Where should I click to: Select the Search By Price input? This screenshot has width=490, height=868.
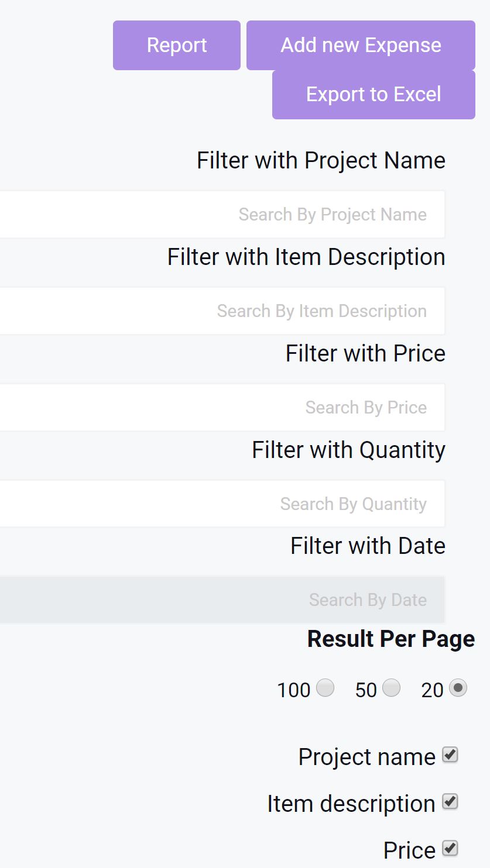click(222, 408)
